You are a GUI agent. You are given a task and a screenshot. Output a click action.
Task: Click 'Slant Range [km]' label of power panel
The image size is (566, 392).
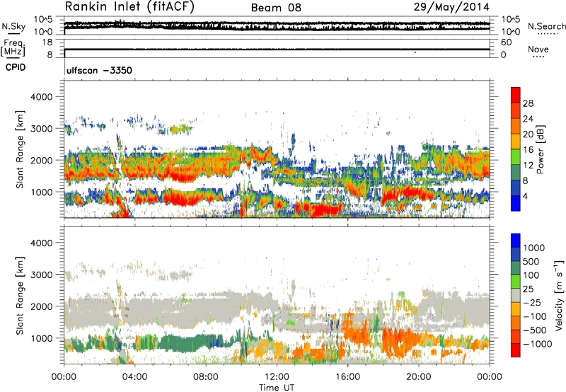pos(20,149)
